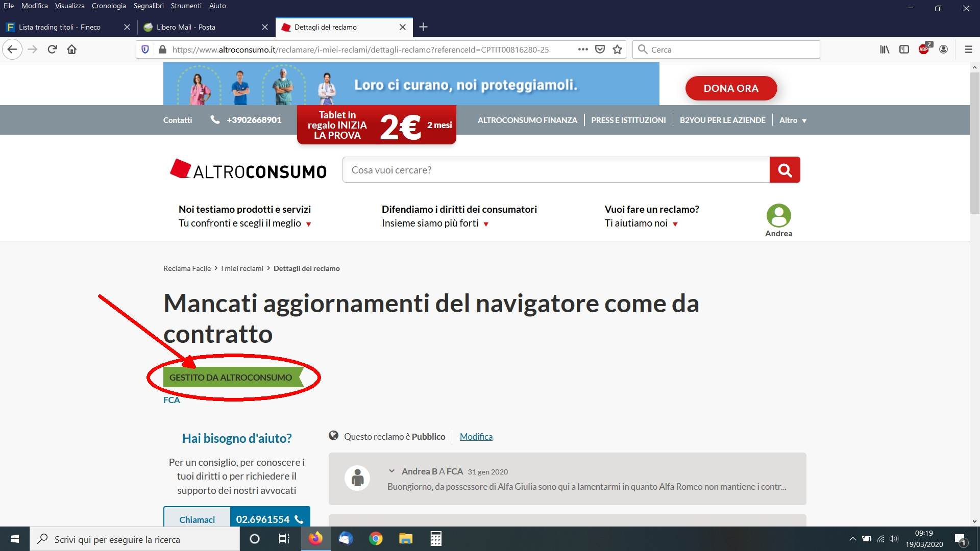Save page to Pocket
Viewport: 980px width, 551px height.
[x=600, y=49]
